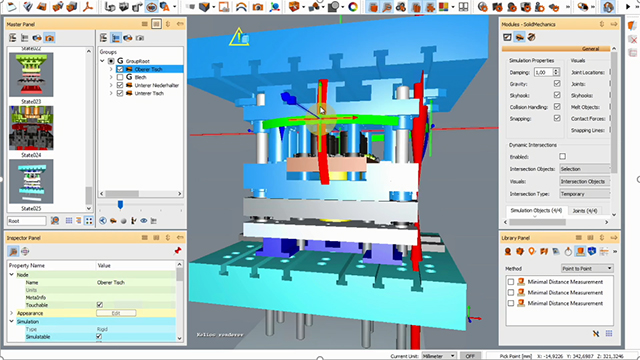Image resolution: width=640 pixels, height=360 pixels.
Task: Switch to the Joints (4/4) tab
Action: point(584,211)
